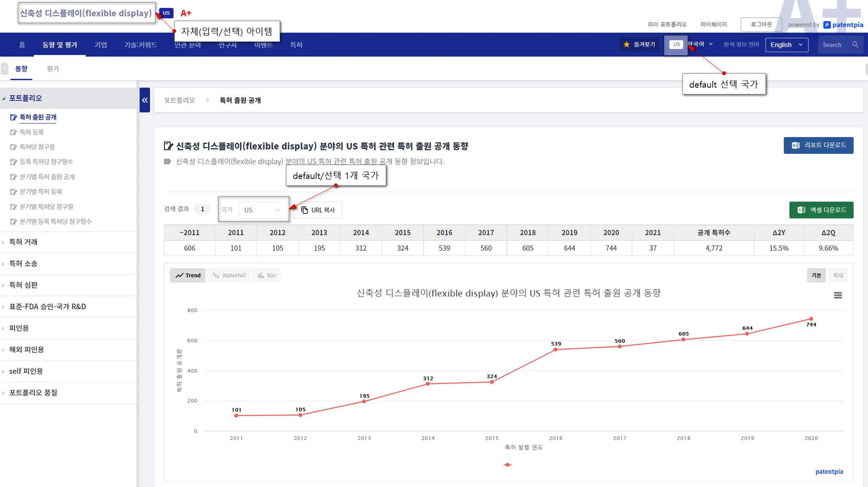Image resolution: width=868 pixels, height=487 pixels.
Task: Click the edit icon beside 특허 등록
Action: point(13,132)
